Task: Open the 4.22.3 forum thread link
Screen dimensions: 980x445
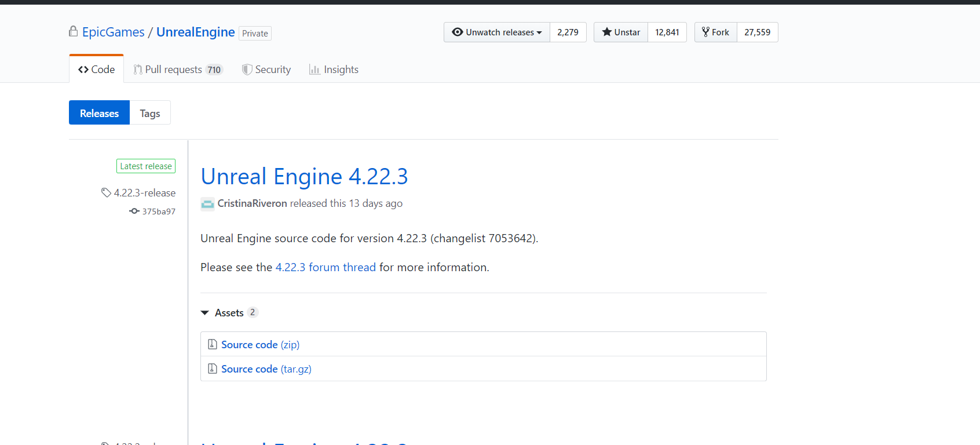Action: pyautogui.click(x=326, y=267)
